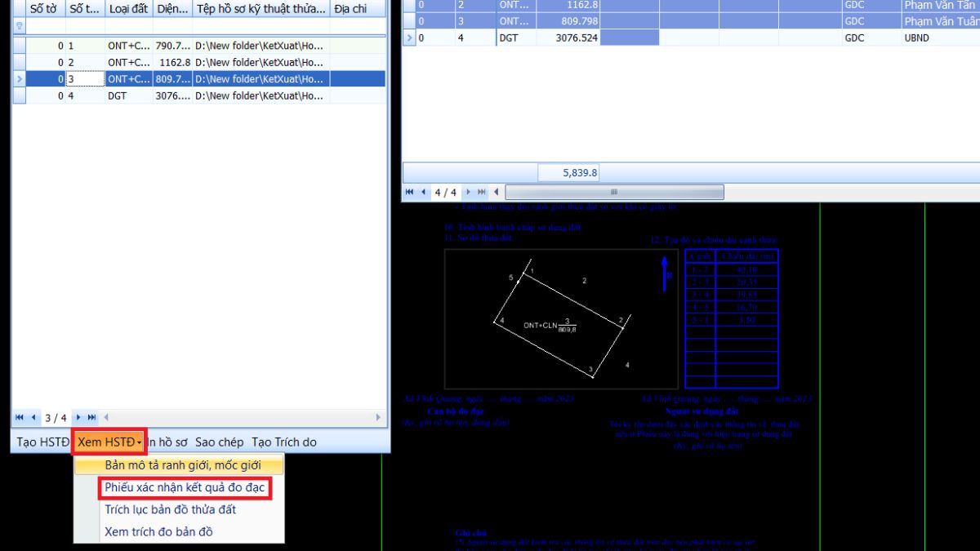
Task: Click the blue north arrow in the drawing
Action: pyautogui.click(x=666, y=273)
